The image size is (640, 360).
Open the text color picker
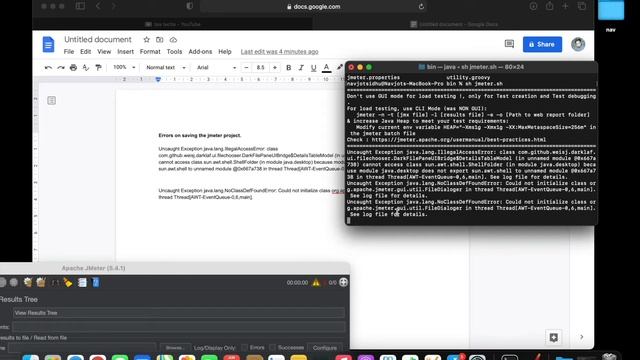[x=327, y=68]
